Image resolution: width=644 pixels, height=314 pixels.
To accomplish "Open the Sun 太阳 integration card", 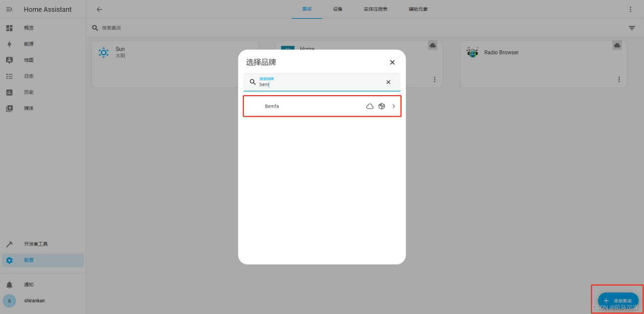I will coord(175,64).
